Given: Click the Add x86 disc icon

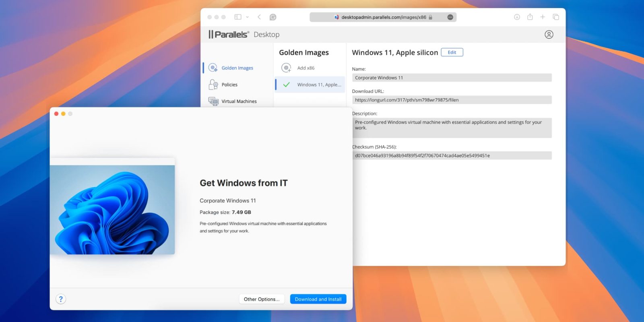Looking at the screenshot, I should [x=286, y=68].
